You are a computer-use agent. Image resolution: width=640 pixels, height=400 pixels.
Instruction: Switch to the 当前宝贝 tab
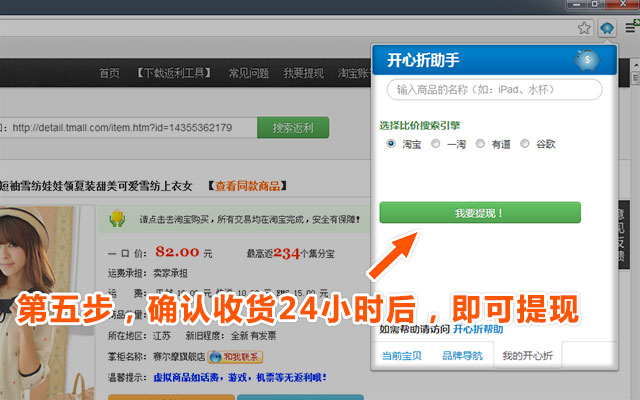point(402,356)
